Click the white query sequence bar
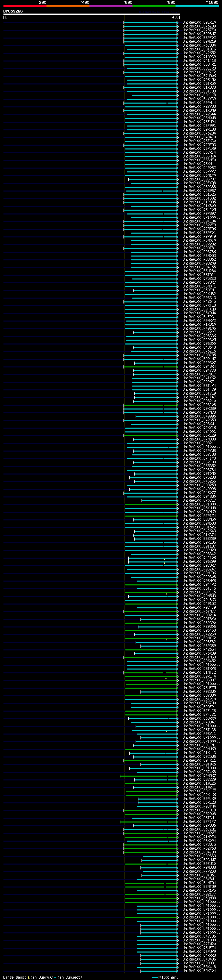 (92, 15)
